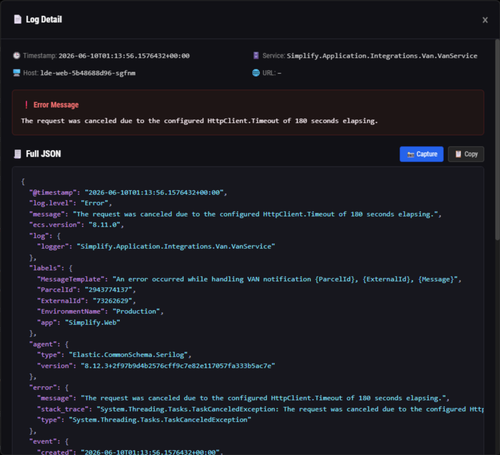Click the "app": "Simplify.Web" line

[x=79, y=322]
